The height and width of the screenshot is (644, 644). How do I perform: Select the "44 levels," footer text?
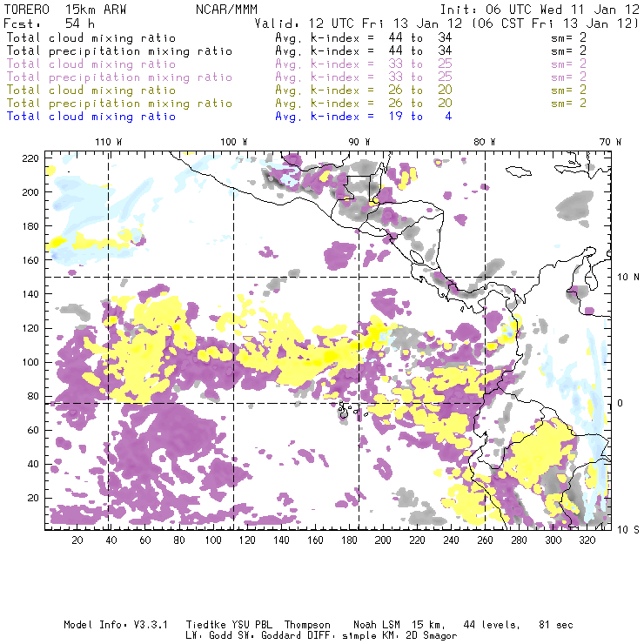[x=492, y=625]
